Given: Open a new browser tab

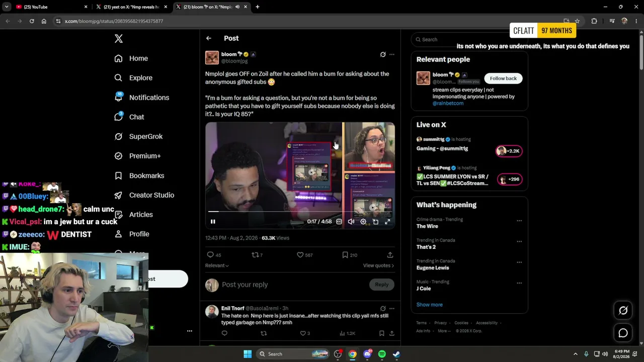Looking at the screenshot, I should coord(257,7).
